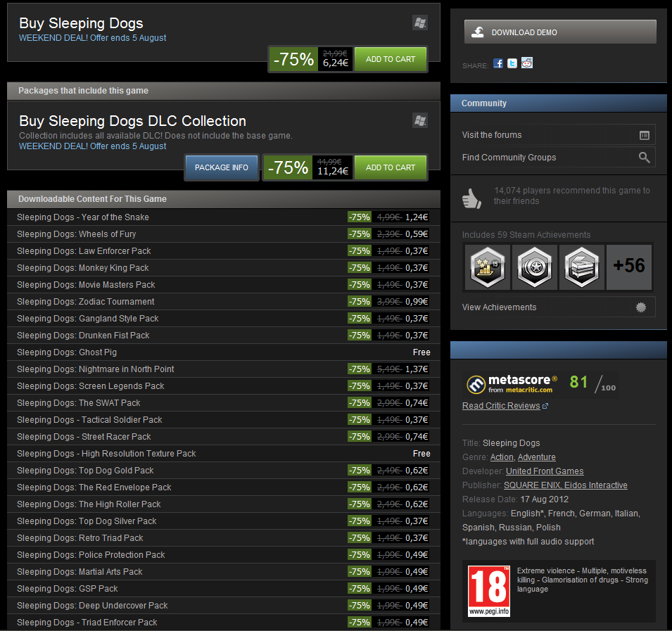Add Sleeping Dogs base game to cart
The height and width of the screenshot is (631, 672).
[391, 59]
